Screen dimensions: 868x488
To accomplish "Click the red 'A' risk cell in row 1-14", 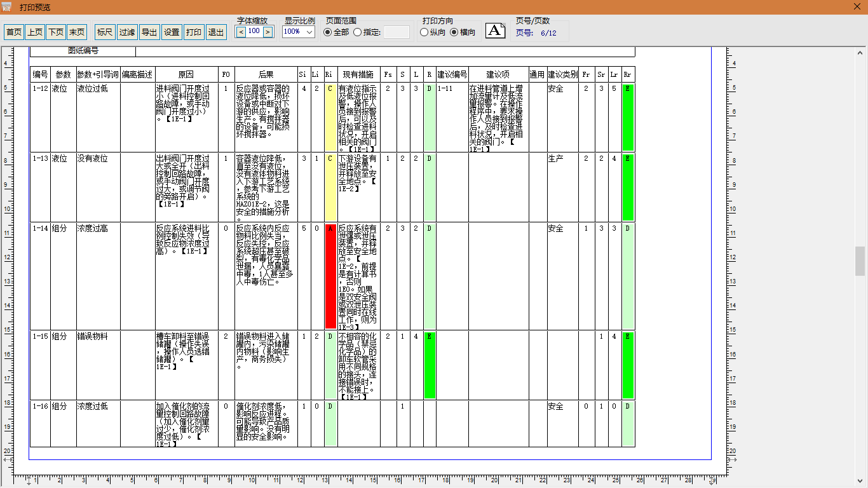I will pos(330,276).
